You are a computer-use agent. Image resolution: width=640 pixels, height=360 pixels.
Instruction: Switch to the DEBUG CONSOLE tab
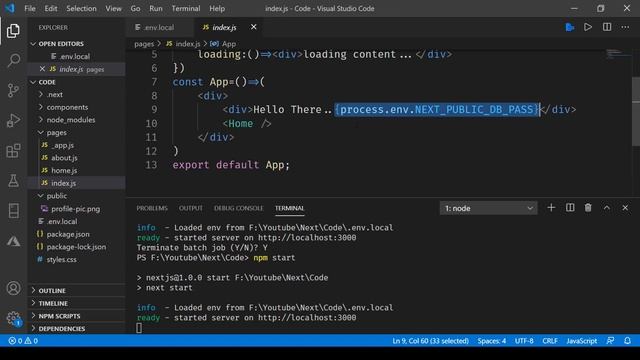pyautogui.click(x=238, y=208)
